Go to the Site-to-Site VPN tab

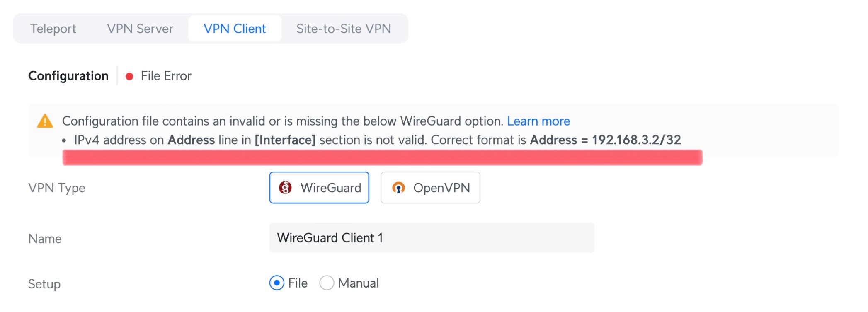pyautogui.click(x=344, y=29)
